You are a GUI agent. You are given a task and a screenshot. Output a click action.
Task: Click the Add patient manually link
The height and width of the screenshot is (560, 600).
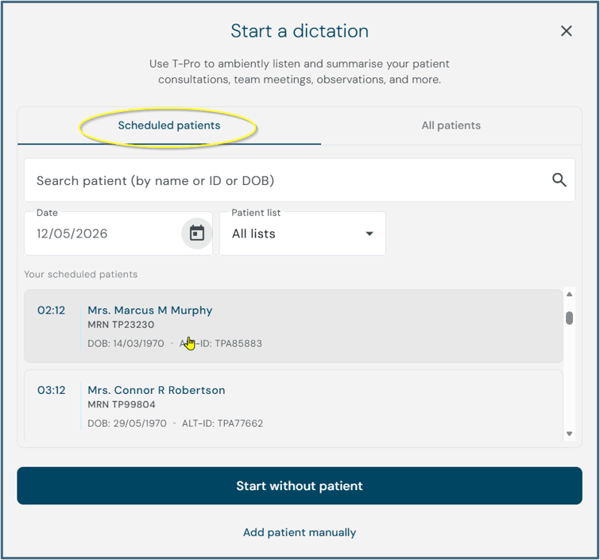pyautogui.click(x=300, y=532)
